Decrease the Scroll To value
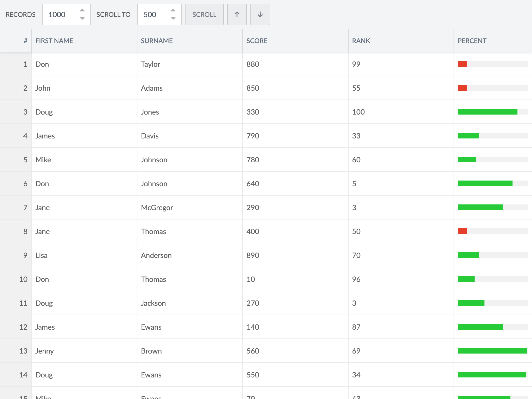 173,18
